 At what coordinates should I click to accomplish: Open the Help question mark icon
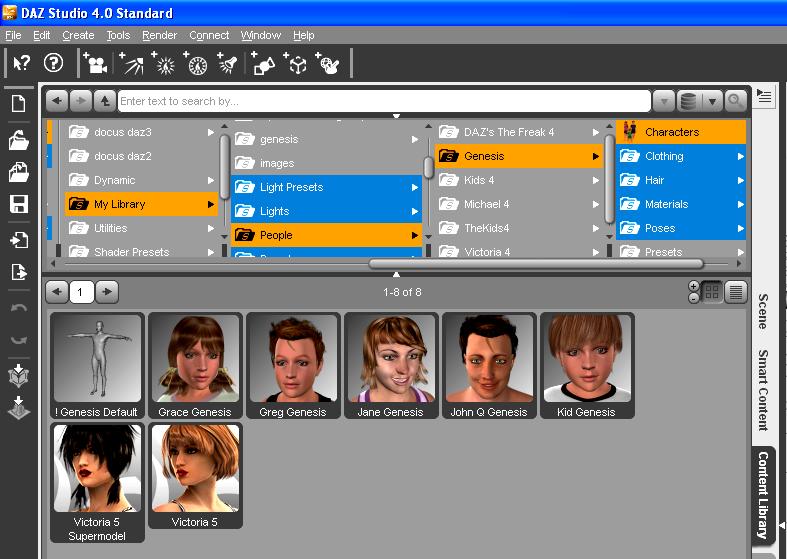pos(53,63)
